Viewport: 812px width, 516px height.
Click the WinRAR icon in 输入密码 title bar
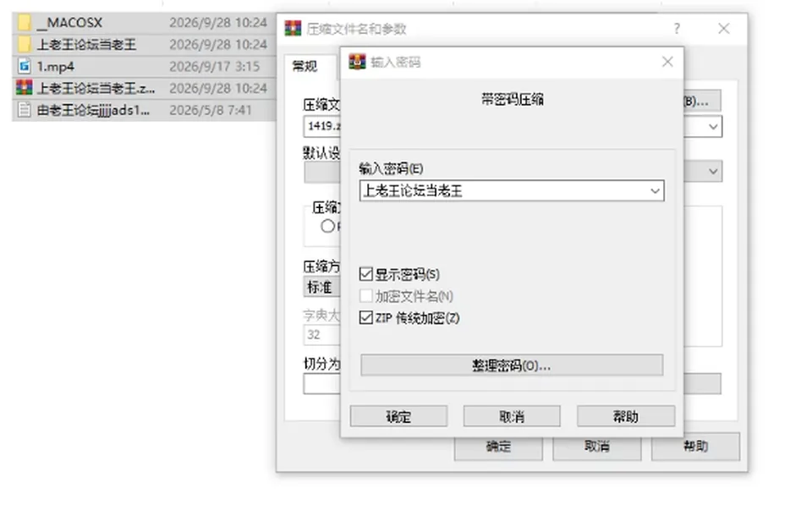click(357, 62)
